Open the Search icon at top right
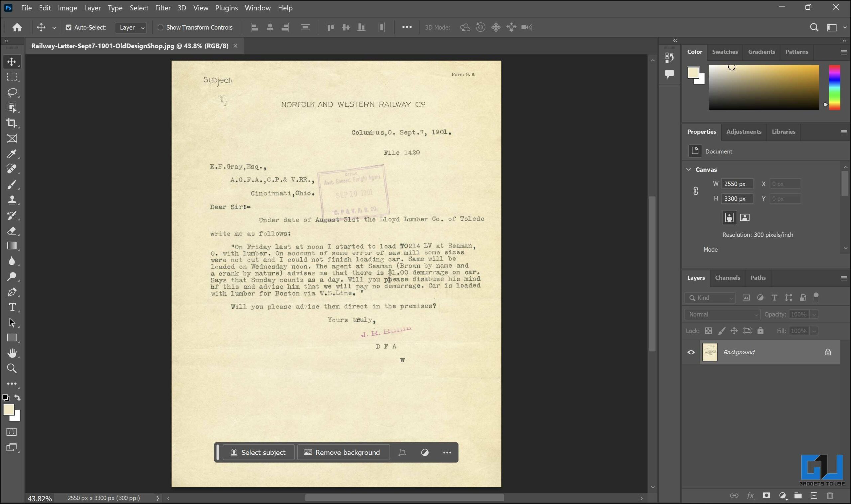The height and width of the screenshot is (504, 851). [x=814, y=27]
